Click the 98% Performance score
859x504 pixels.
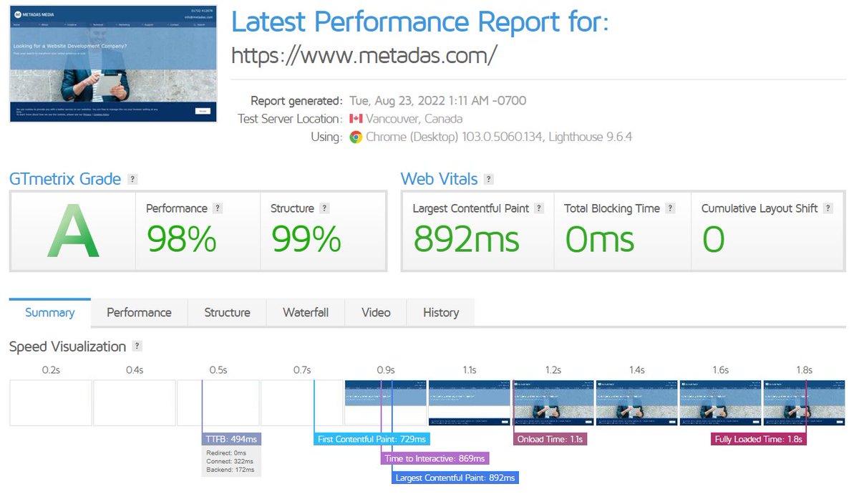click(x=181, y=239)
